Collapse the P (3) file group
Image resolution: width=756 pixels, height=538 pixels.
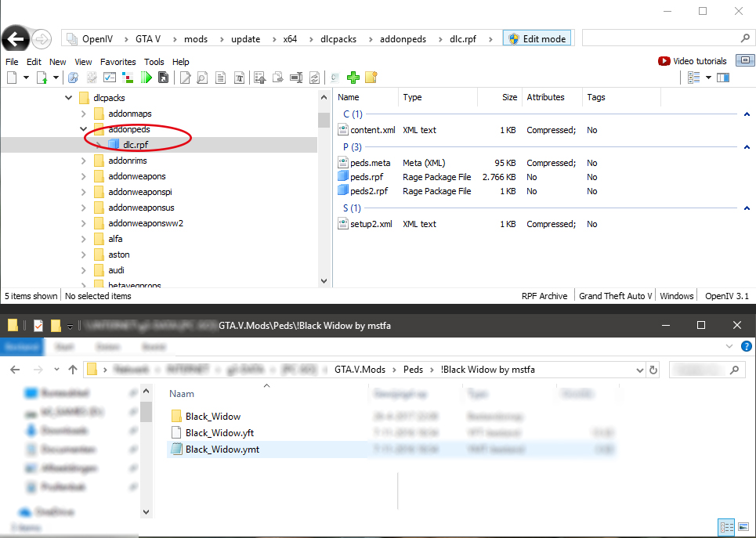pos(747,147)
